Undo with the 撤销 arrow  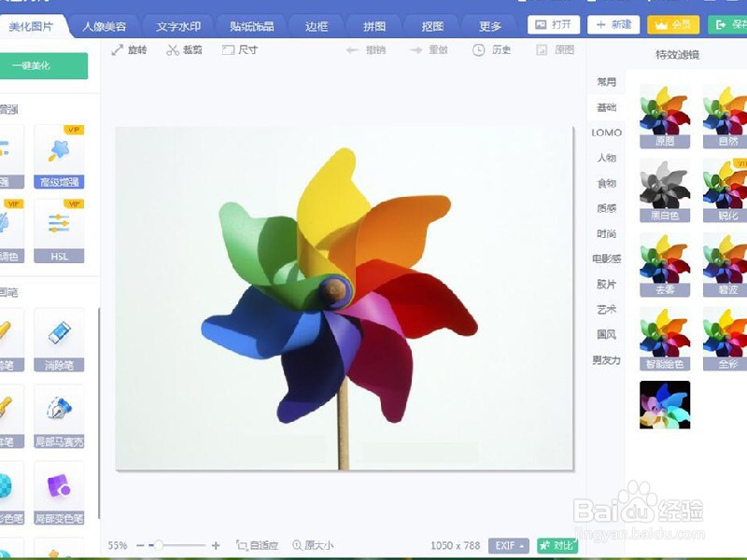pos(366,49)
